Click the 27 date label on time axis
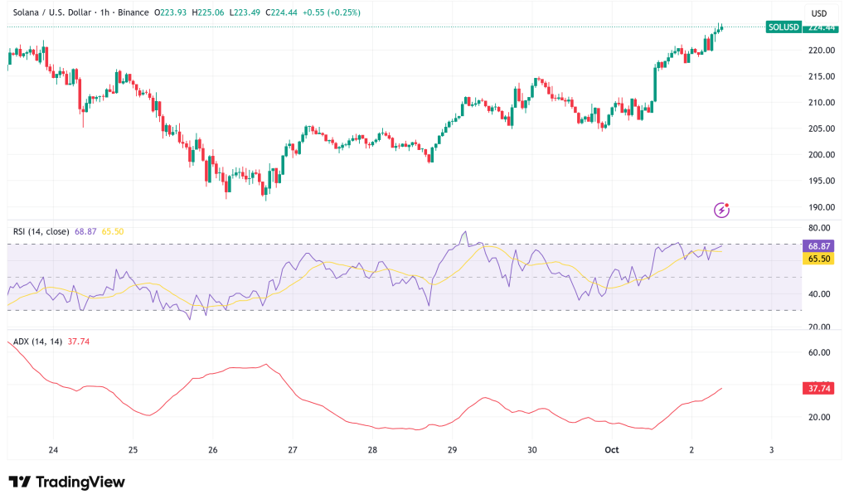Screen dimensions: 849x504 293,450
